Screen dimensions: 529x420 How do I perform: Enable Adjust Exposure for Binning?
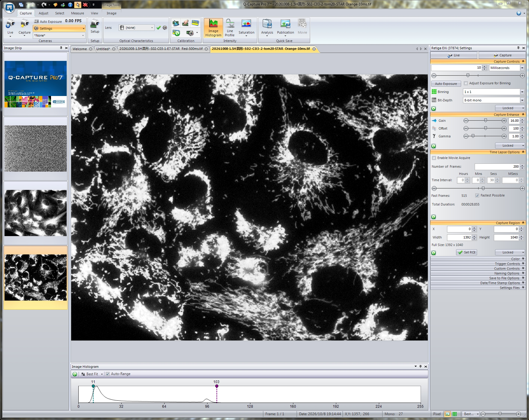pyautogui.click(x=466, y=83)
